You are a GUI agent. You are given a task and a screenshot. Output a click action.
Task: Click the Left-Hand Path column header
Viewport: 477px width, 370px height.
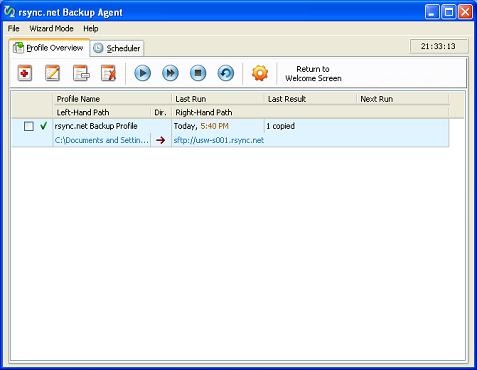(102, 112)
